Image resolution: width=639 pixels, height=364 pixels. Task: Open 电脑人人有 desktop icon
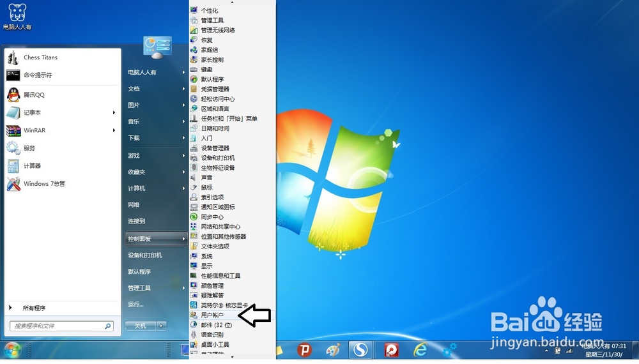[x=17, y=17]
